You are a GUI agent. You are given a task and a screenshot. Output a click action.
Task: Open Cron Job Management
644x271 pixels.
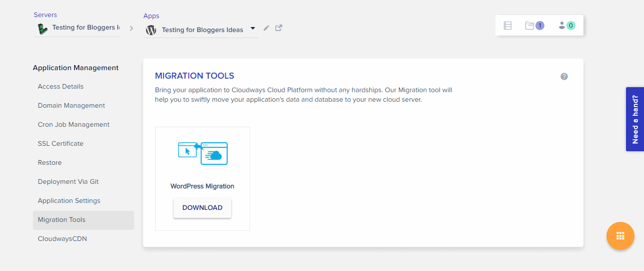[74, 124]
